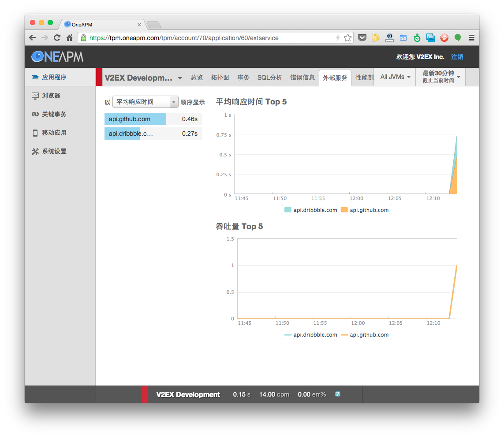
Task: Expand the All JVMs dropdown
Action: coord(395,77)
